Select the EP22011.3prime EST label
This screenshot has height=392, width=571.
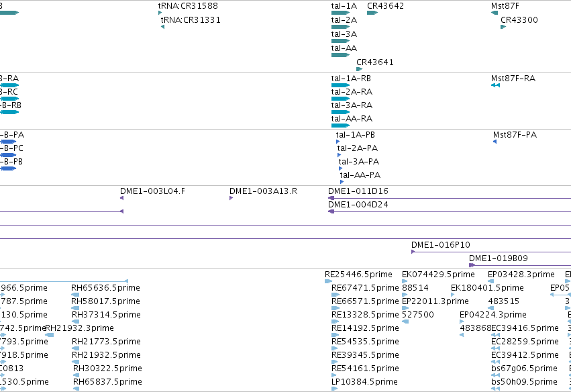point(435,301)
